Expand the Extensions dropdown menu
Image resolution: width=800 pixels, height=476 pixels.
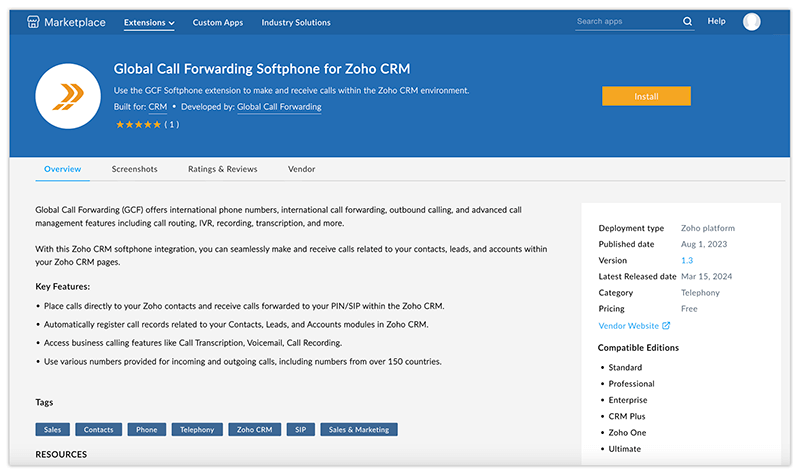click(x=149, y=22)
